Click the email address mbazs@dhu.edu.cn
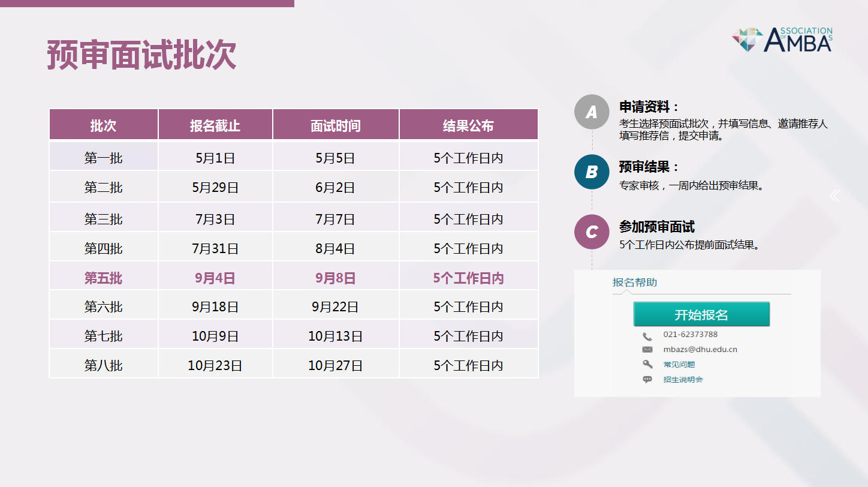The width and height of the screenshot is (868, 487). (700, 350)
